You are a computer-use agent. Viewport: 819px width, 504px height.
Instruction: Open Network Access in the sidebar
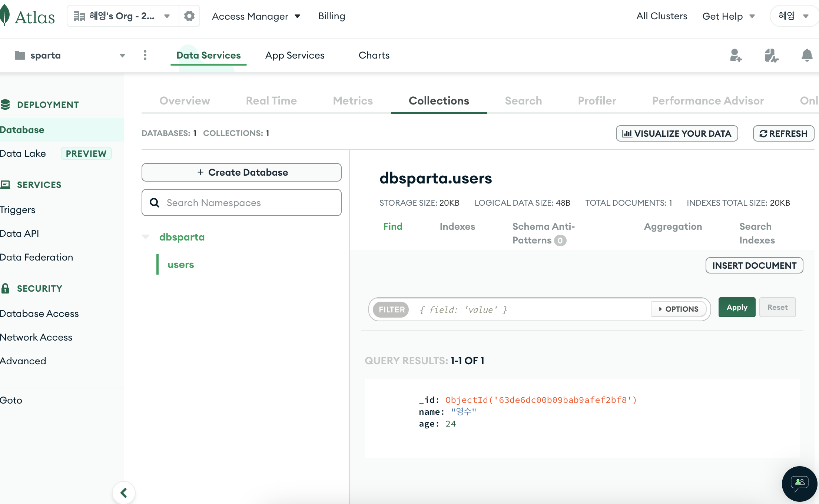(x=36, y=337)
